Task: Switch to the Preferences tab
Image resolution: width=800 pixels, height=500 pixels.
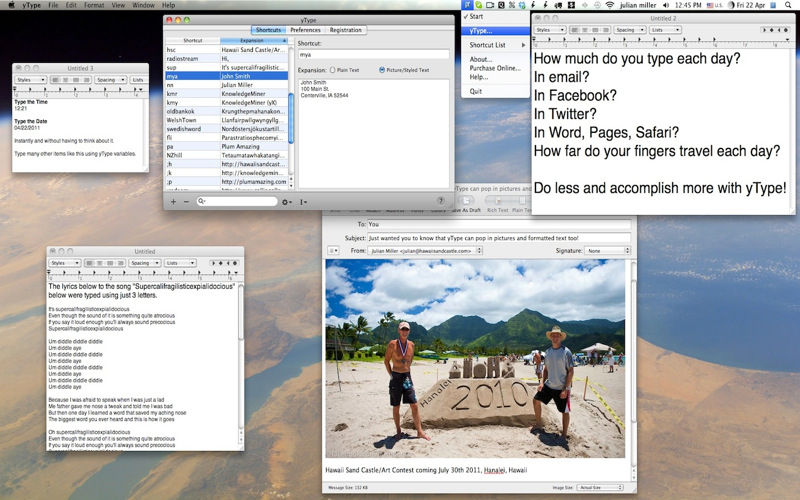Action: coord(305,30)
